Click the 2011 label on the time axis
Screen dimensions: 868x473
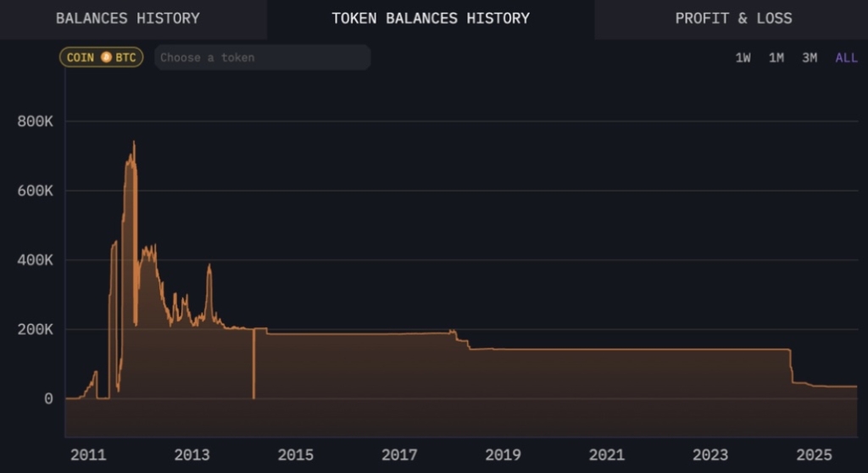click(88, 455)
